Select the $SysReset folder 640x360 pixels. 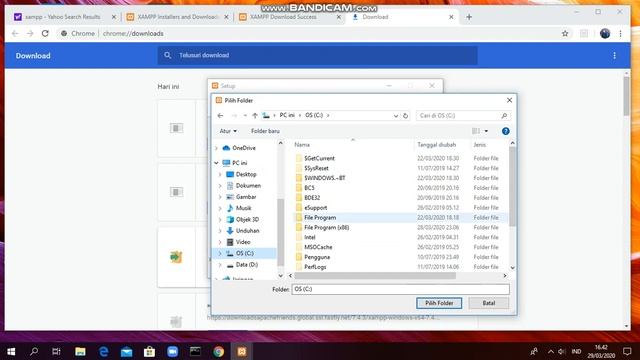coord(316,168)
